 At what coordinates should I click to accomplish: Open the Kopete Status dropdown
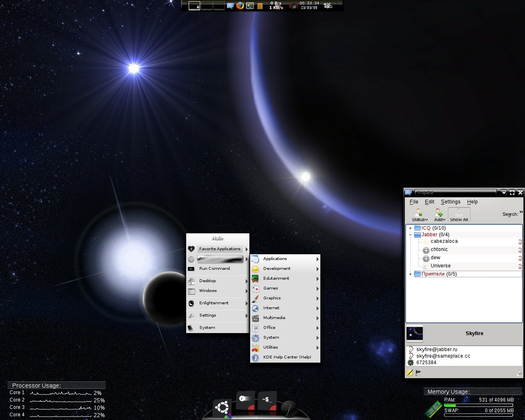420,215
